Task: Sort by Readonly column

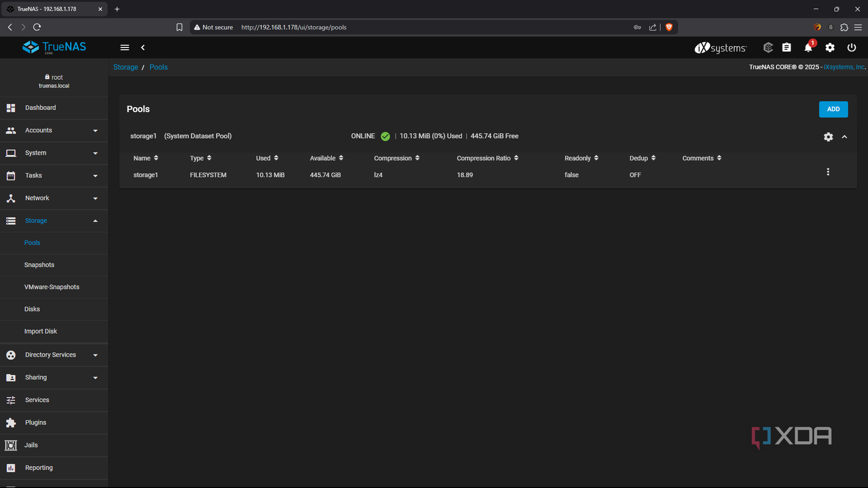Action: [x=582, y=158]
